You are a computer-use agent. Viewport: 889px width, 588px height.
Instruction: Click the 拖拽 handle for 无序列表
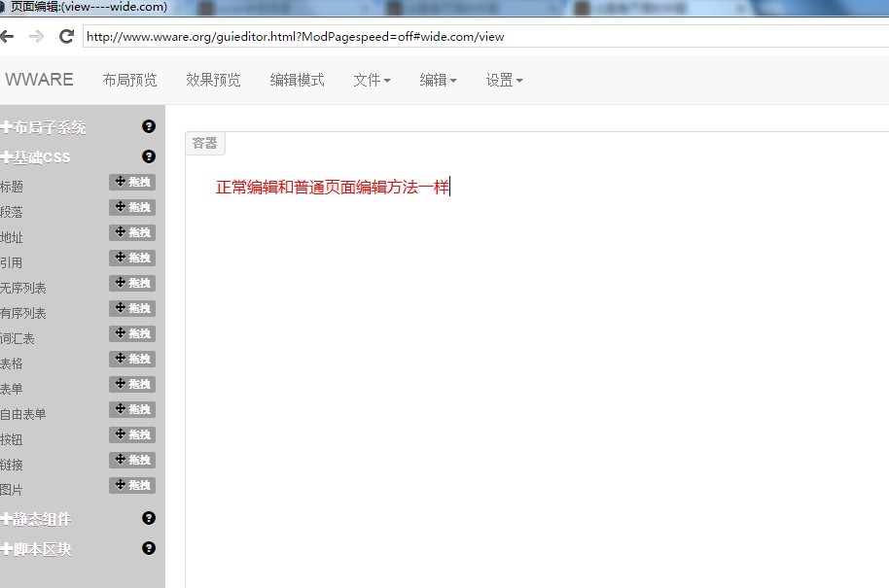[x=132, y=283]
